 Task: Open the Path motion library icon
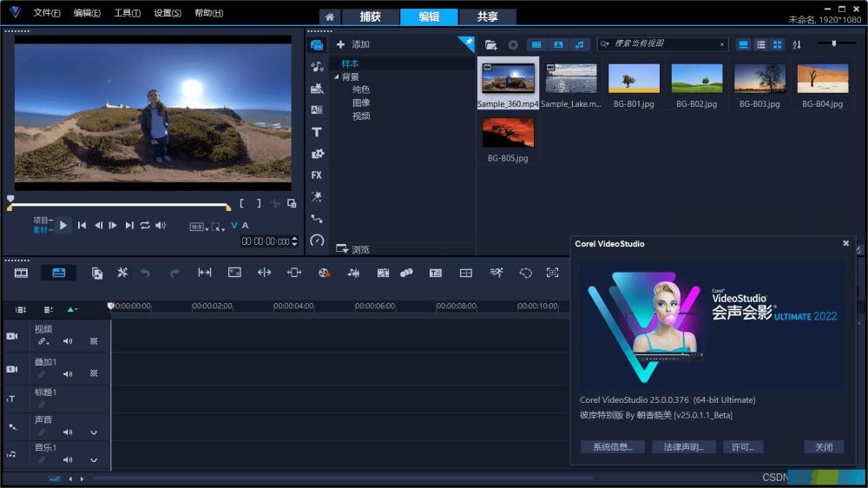click(x=317, y=218)
